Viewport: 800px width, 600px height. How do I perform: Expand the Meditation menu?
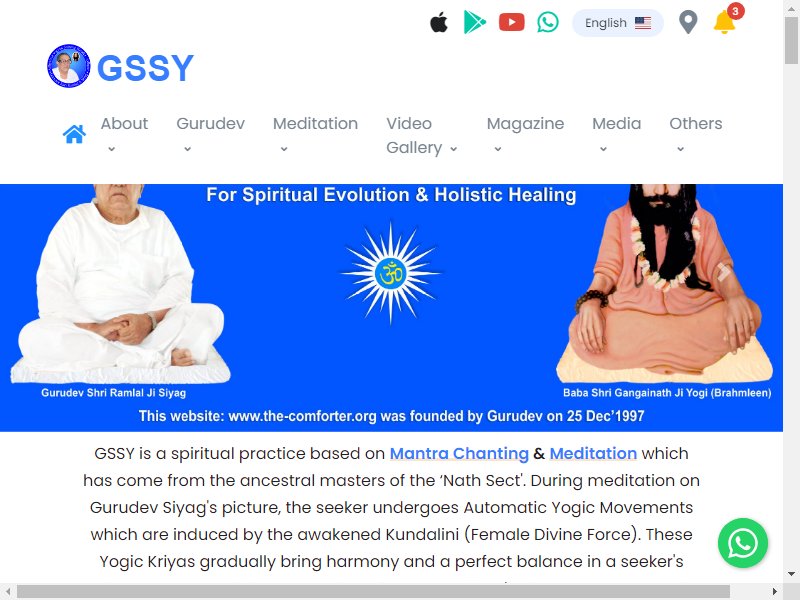click(x=315, y=135)
